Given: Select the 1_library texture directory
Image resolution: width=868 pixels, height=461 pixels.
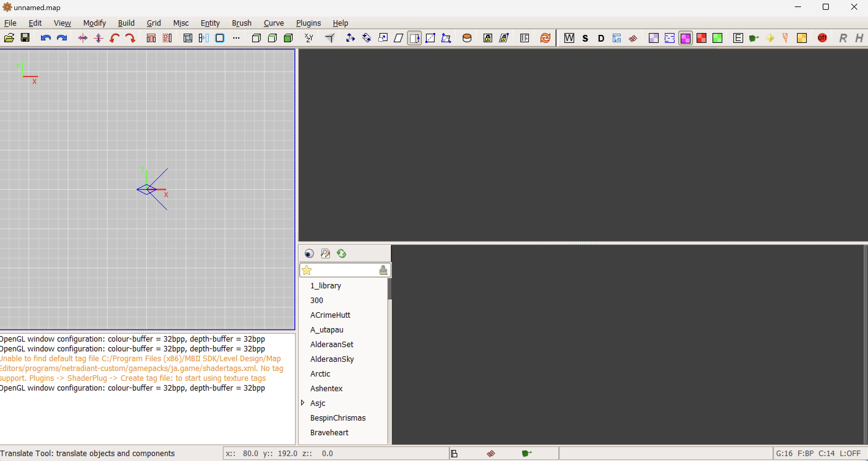Looking at the screenshot, I should tap(325, 285).
